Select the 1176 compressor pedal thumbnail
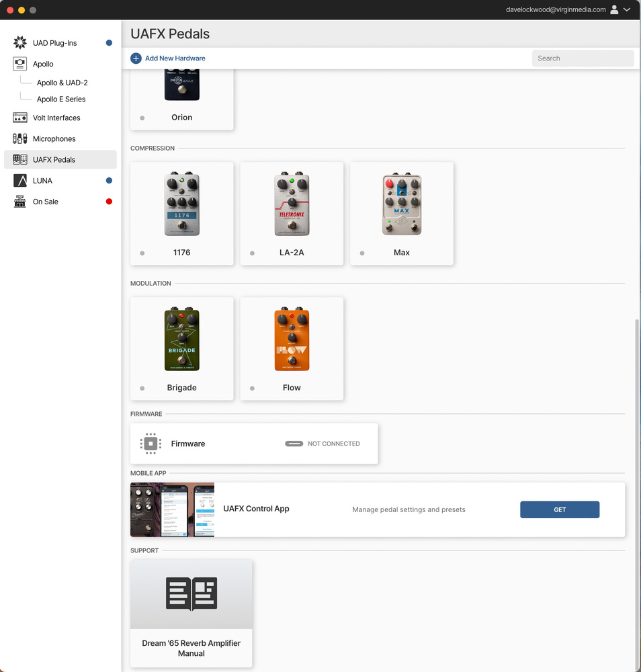The image size is (641, 672). pos(182,206)
